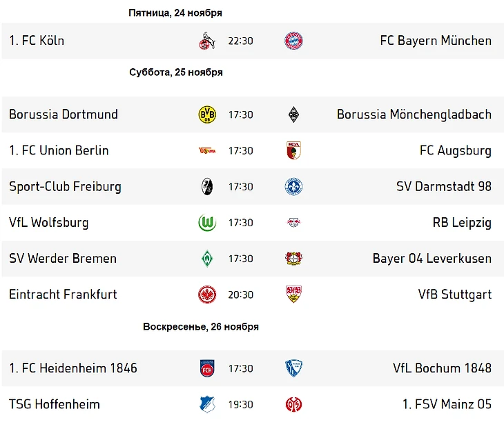
Task: Click the 1. FC Köln club logo
Action: (x=206, y=41)
